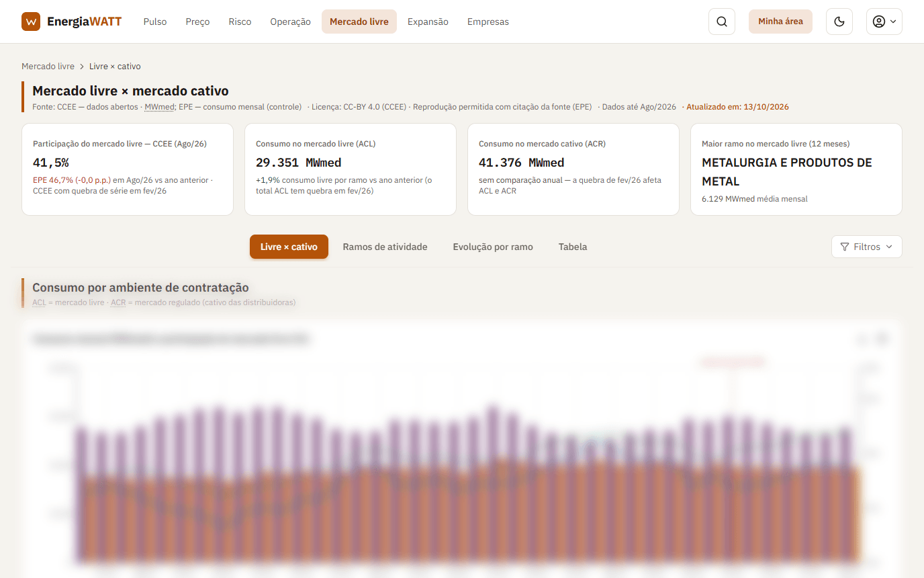Open the Risco nav item

tap(240, 22)
